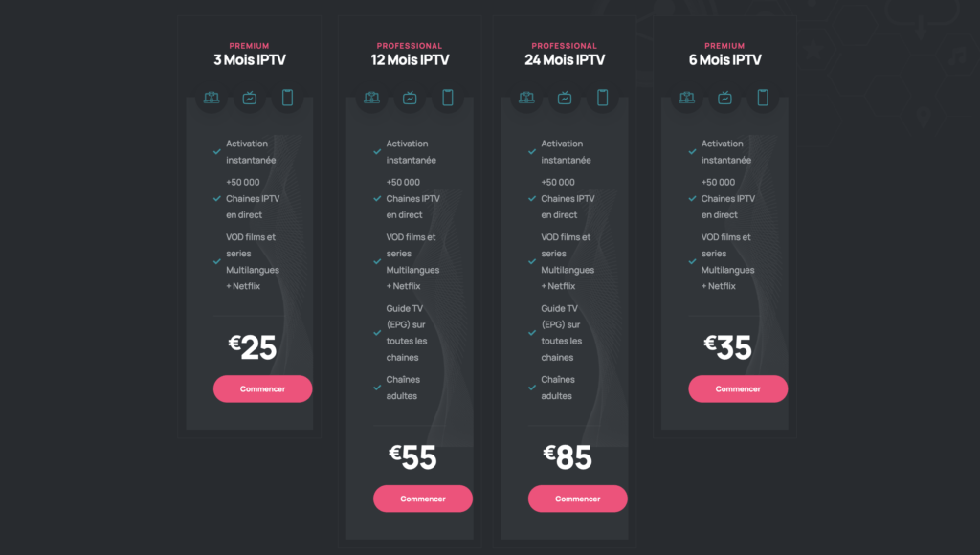Click the TV icon on 24 Mois card
Screen dimensions: 980x555
coord(565,98)
